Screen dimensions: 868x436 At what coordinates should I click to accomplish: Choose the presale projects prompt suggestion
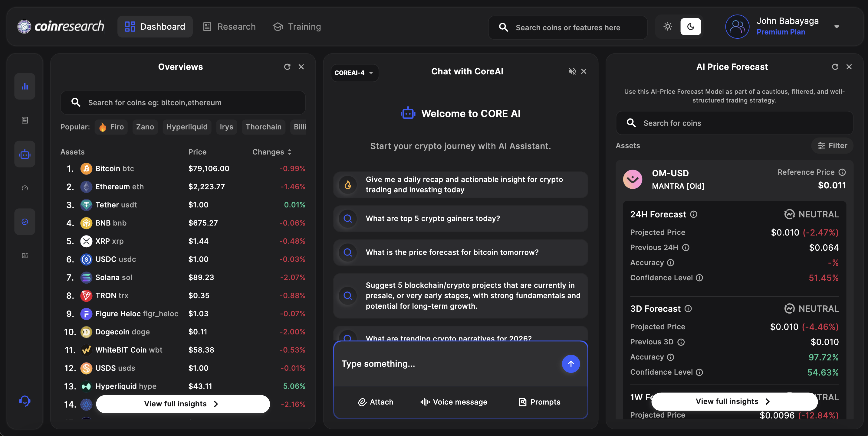(461, 296)
